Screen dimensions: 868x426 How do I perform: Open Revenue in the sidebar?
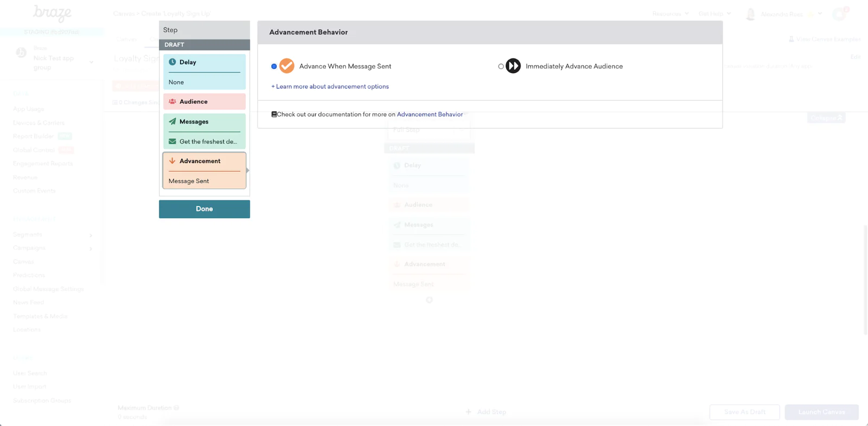pos(25,177)
